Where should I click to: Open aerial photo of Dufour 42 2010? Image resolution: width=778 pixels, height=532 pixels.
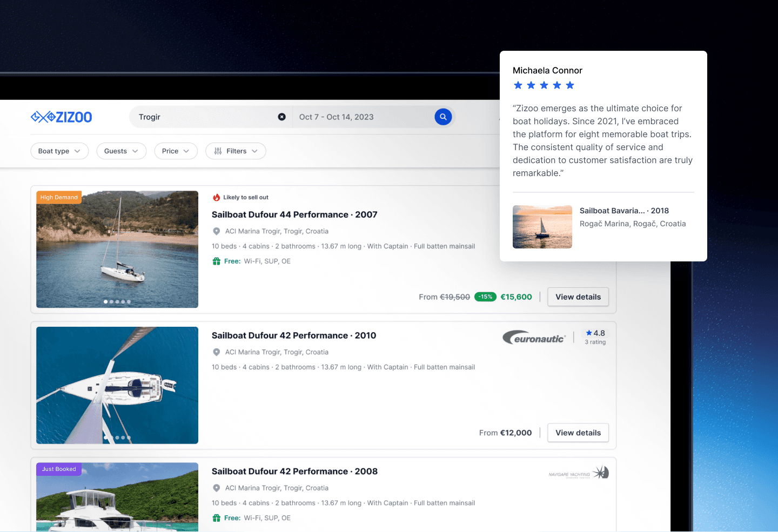click(117, 385)
